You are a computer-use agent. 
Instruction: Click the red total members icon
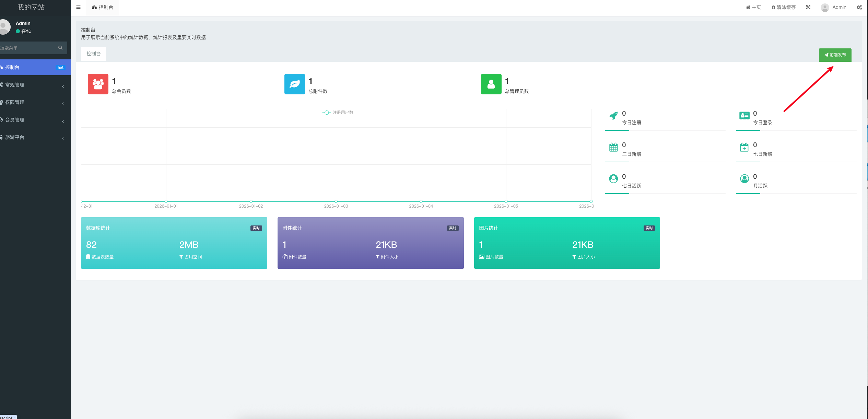point(98,84)
